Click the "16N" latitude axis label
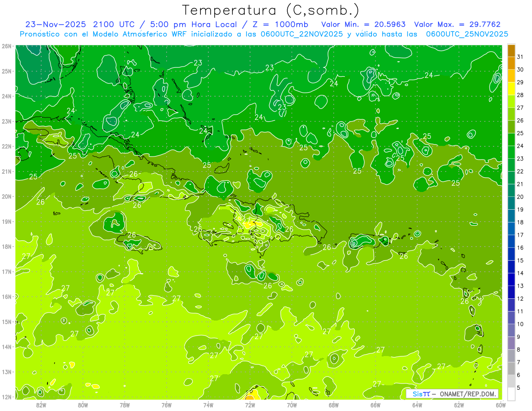 pyautogui.click(x=7, y=297)
